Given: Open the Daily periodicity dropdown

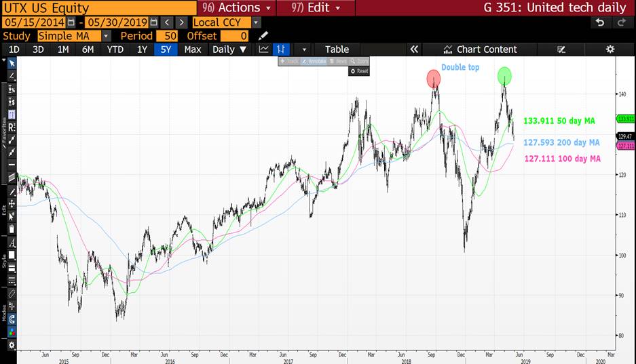Looking at the screenshot, I should point(229,49).
